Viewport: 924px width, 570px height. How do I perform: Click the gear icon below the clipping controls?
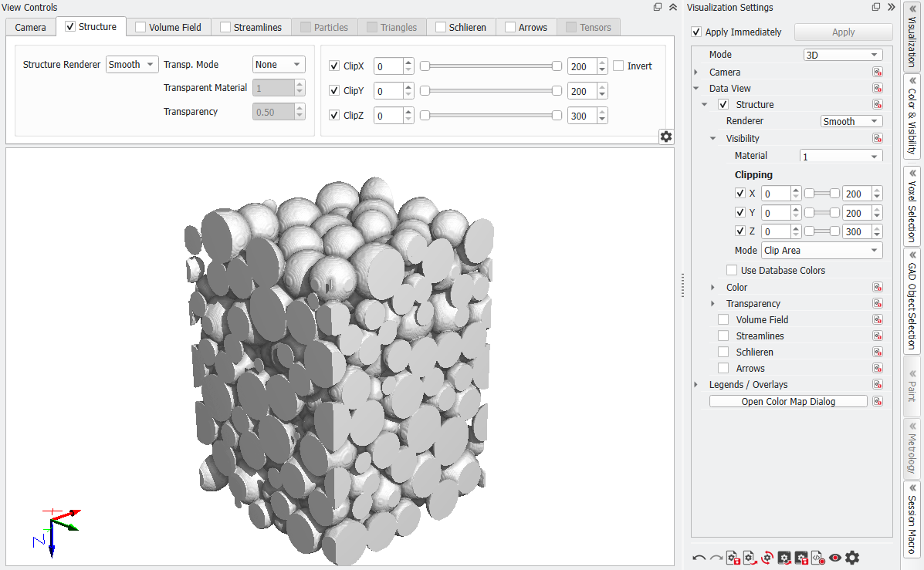click(x=666, y=137)
